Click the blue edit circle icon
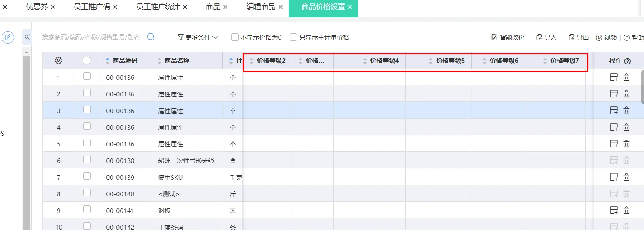This screenshot has width=644, height=230. [x=8, y=37]
